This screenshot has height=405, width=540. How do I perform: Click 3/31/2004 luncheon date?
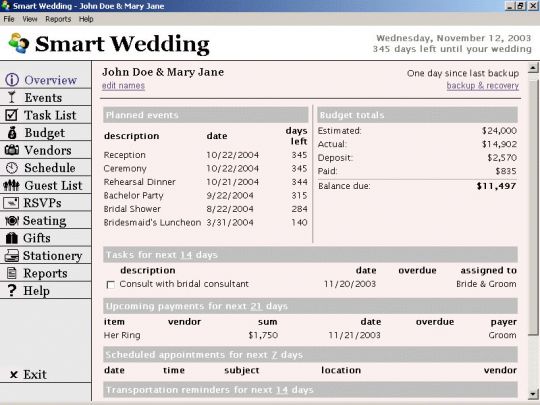tap(230, 222)
